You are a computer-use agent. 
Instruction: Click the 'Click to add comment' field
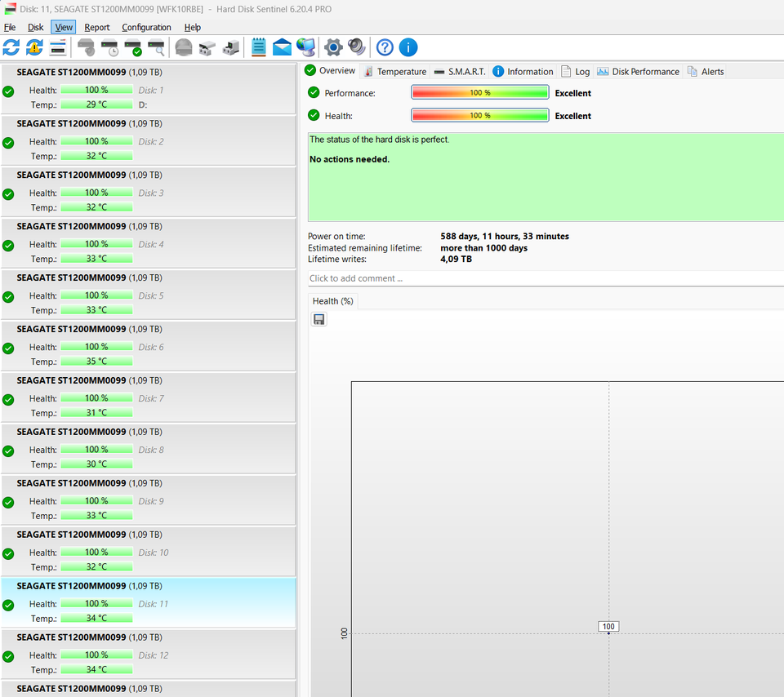pos(546,278)
